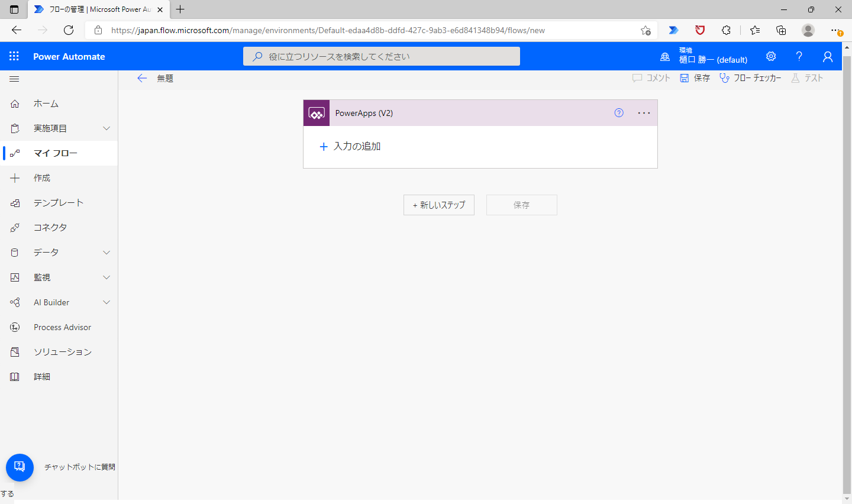Close the フローの管理 browser tab
Image resolution: width=852 pixels, height=504 pixels.
pyautogui.click(x=160, y=9)
